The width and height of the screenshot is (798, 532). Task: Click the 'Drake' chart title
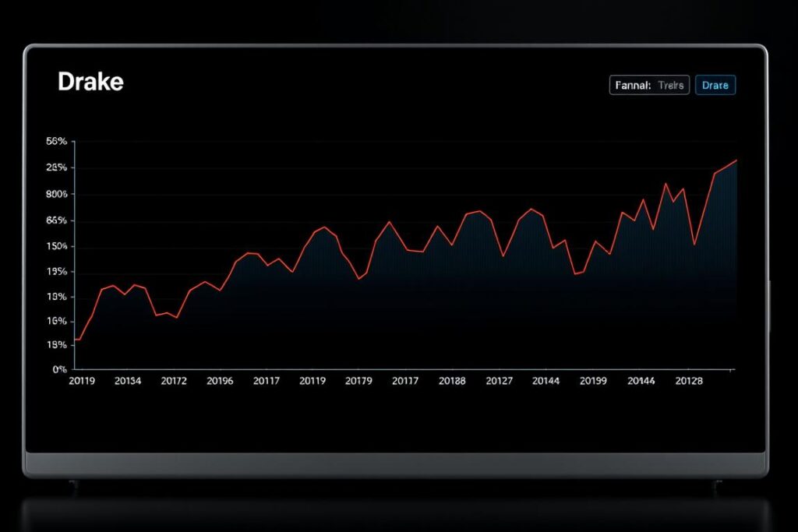[90, 81]
